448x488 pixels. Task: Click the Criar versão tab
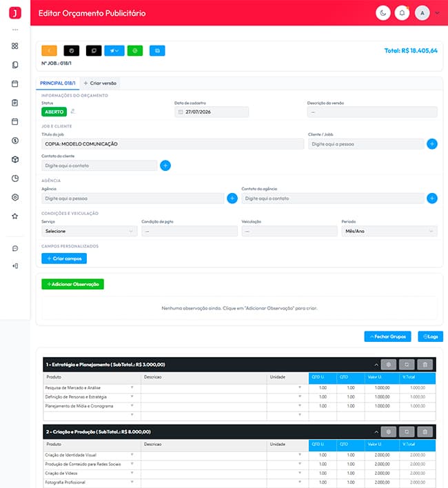[x=100, y=83]
